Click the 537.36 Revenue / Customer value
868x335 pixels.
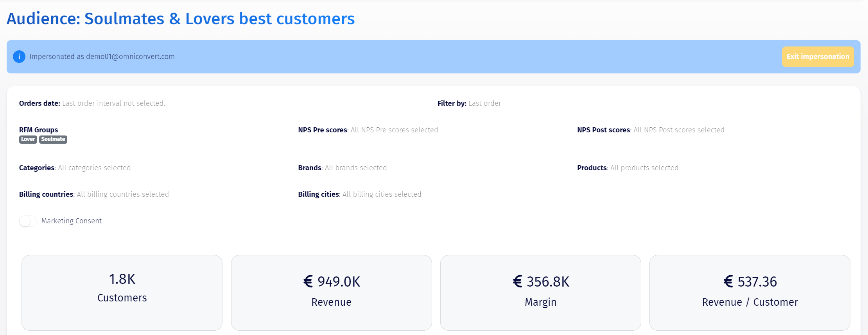pos(757,282)
